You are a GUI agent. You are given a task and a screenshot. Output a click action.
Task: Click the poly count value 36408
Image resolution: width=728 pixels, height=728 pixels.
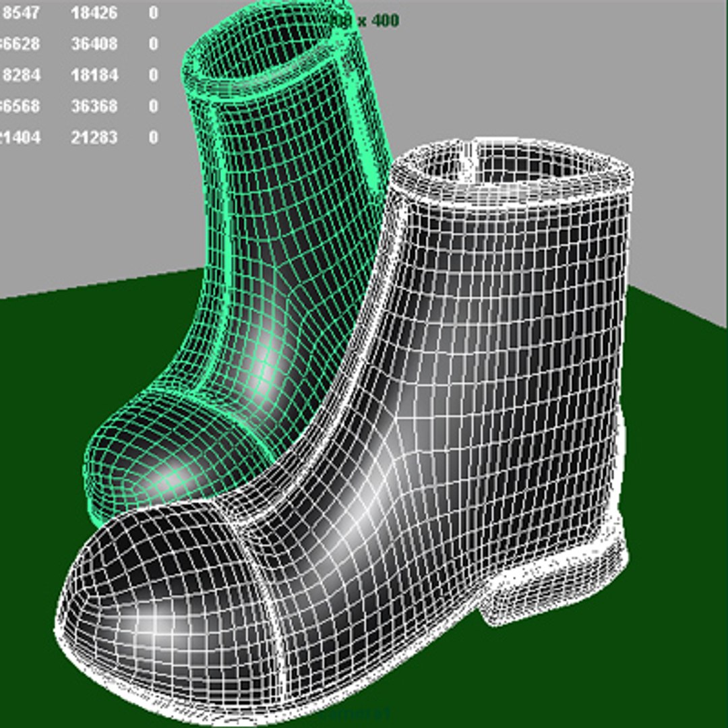click(94, 44)
